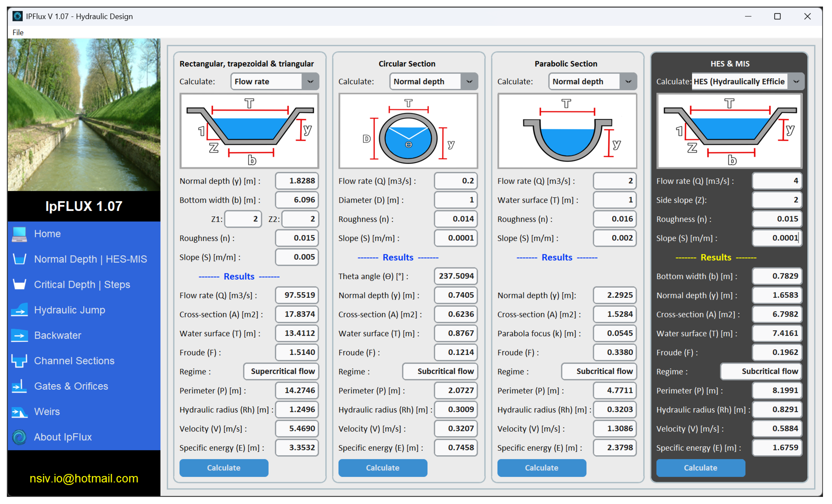Image resolution: width=832 pixels, height=504 pixels.
Task: Open Circular Section Normal depth dropdown
Action: (469, 82)
